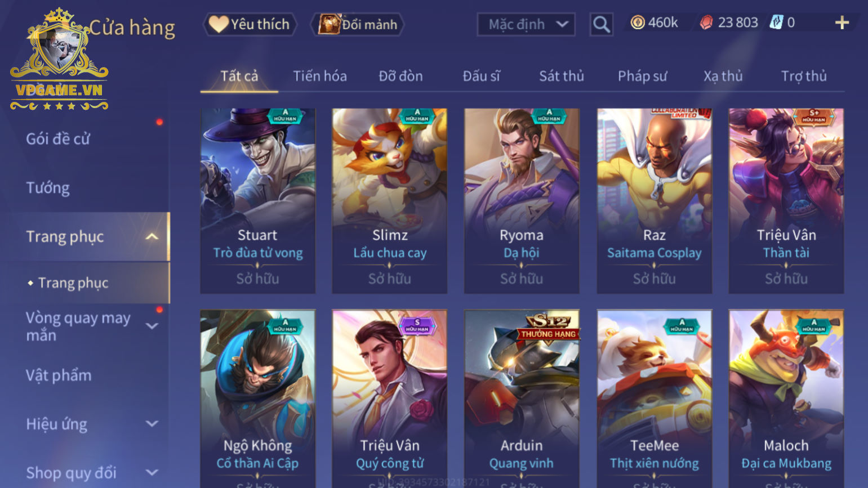868x488 pixels.
Task: Switch to the Sát thủ tab
Action: (x=562, y=76)
